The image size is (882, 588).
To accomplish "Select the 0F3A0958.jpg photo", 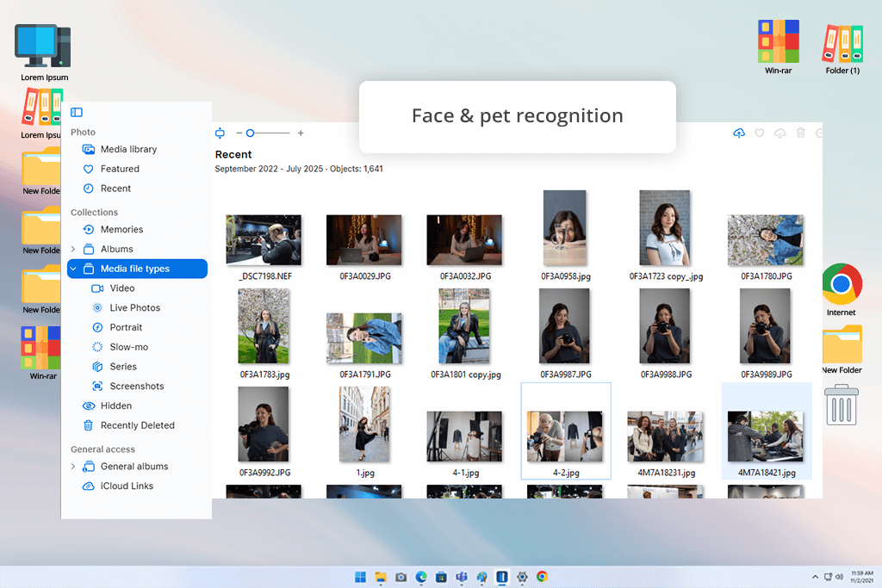I will (565, 227).
